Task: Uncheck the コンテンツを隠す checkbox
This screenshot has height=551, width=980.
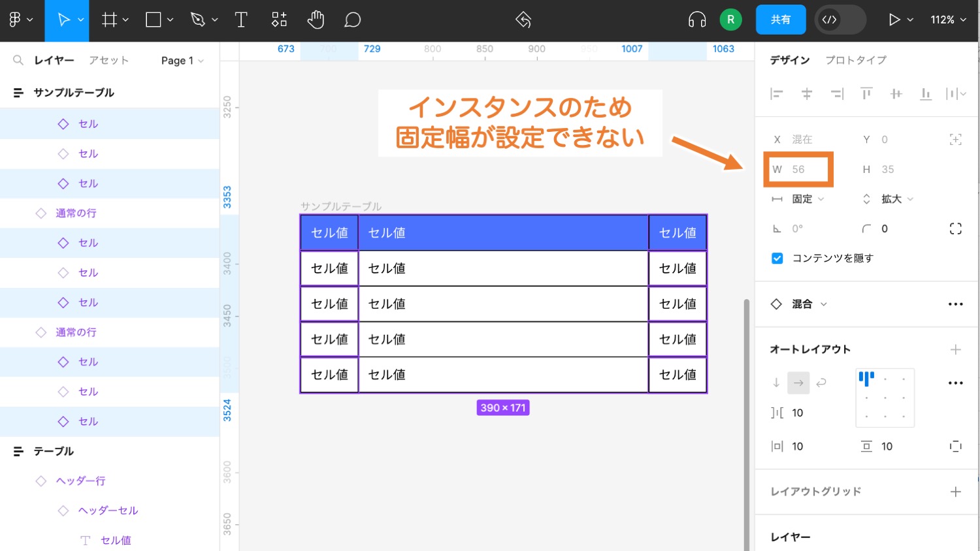Action: point(777,258)
